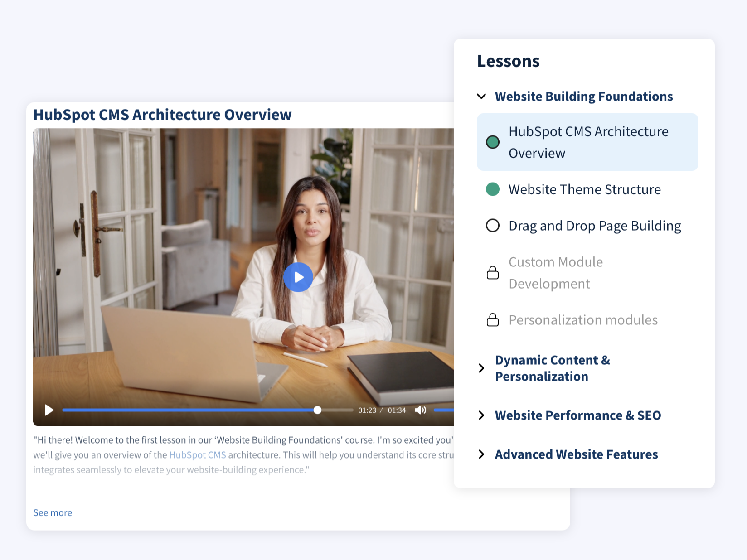The width and height of the screenshot is (747, 560).
Task: Mark empty circle for Drag and Drop Page Building
Action: click(492, 226)
